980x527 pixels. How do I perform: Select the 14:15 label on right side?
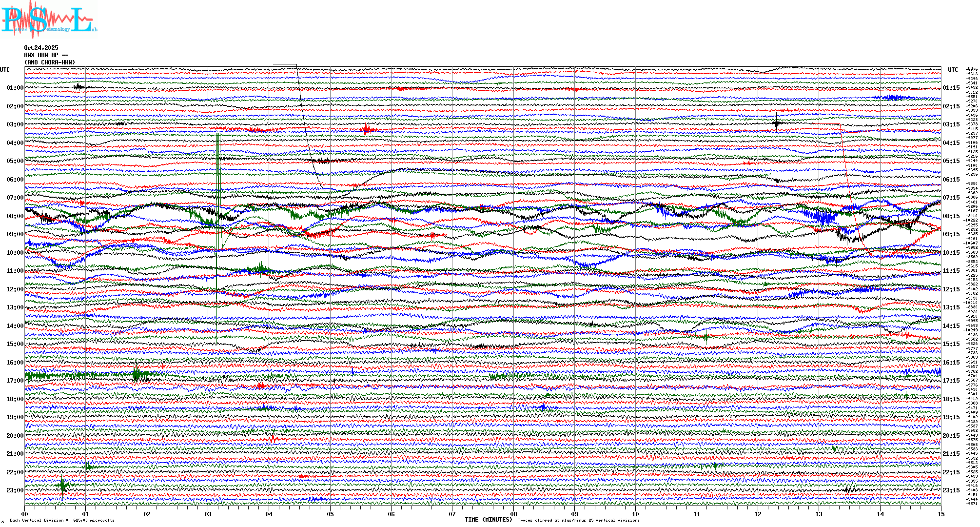tap(951, 326)
